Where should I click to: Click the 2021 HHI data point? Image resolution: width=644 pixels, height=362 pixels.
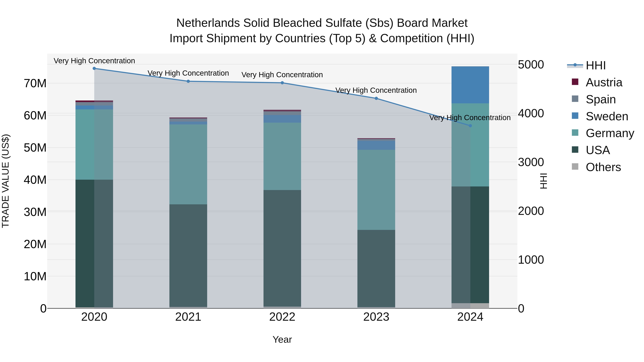(188, 81)
